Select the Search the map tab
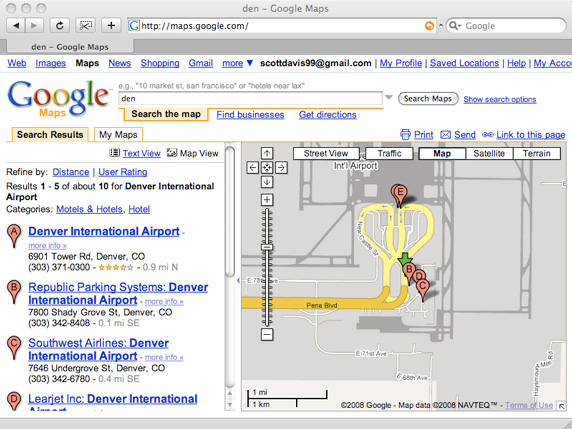 166,114
